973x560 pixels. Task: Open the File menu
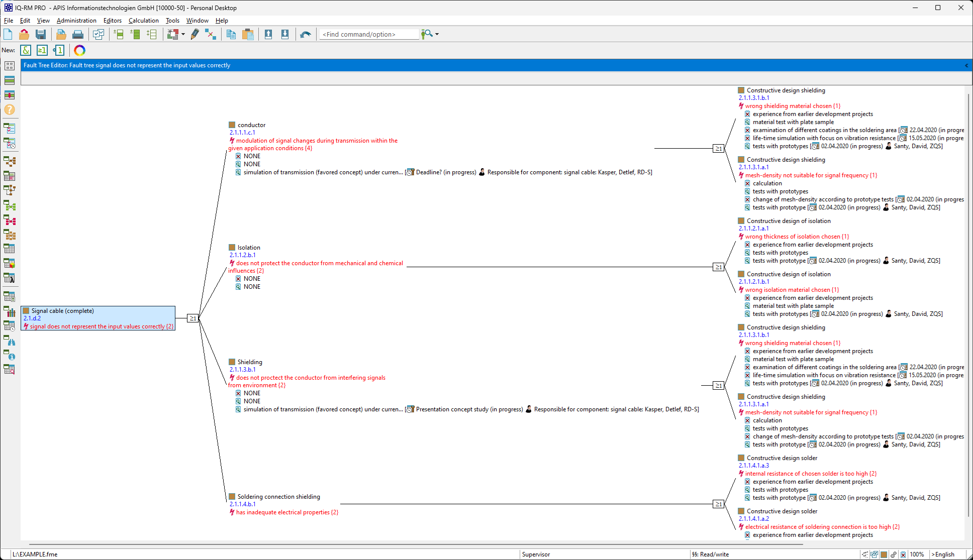click(9, 21)
